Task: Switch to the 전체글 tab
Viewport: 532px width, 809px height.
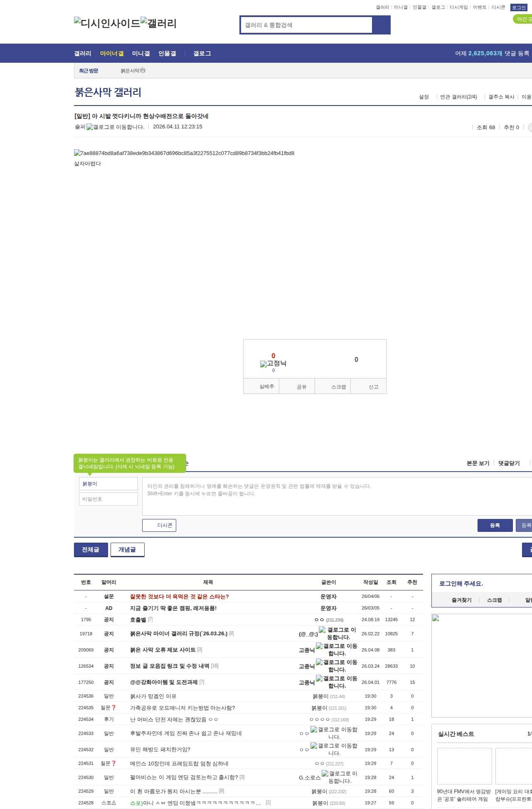Action: click(91, 550)
